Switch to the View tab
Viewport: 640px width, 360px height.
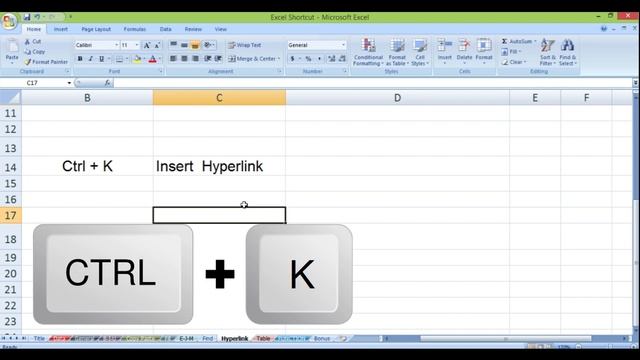tap(220, 29)
